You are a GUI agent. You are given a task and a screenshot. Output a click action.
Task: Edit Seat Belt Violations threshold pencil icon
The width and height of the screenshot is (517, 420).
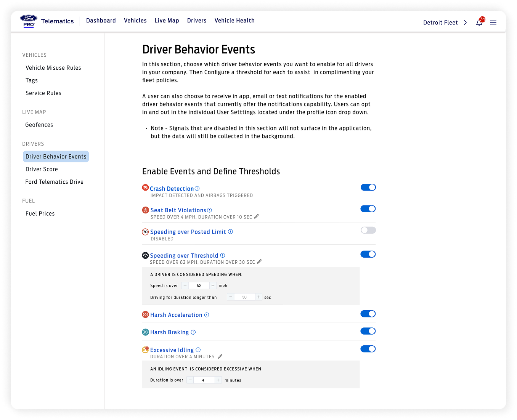[x=257, y=216]
